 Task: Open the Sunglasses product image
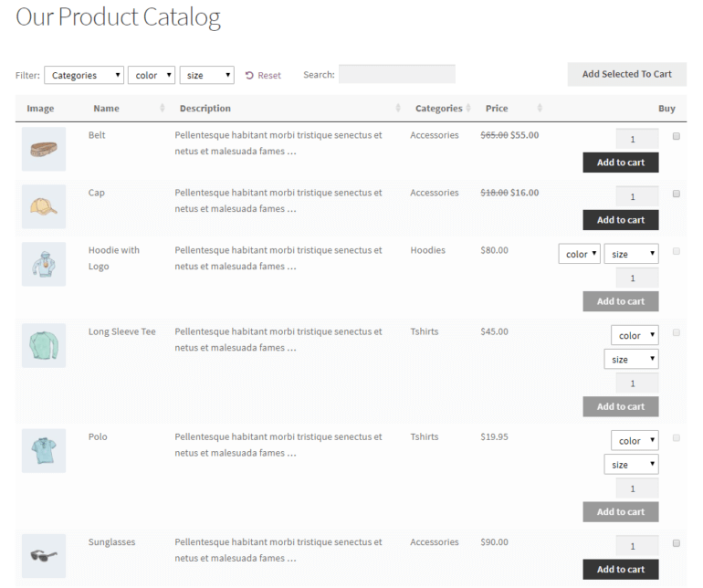click(44, 556)
